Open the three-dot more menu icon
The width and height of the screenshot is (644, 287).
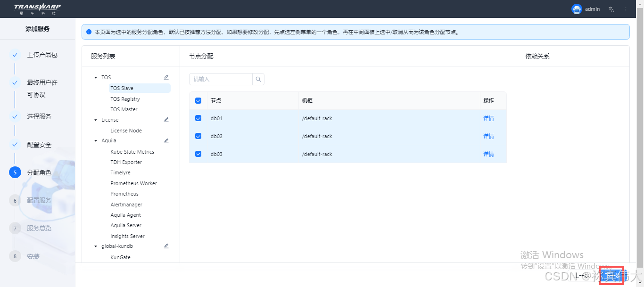point(626,9)
